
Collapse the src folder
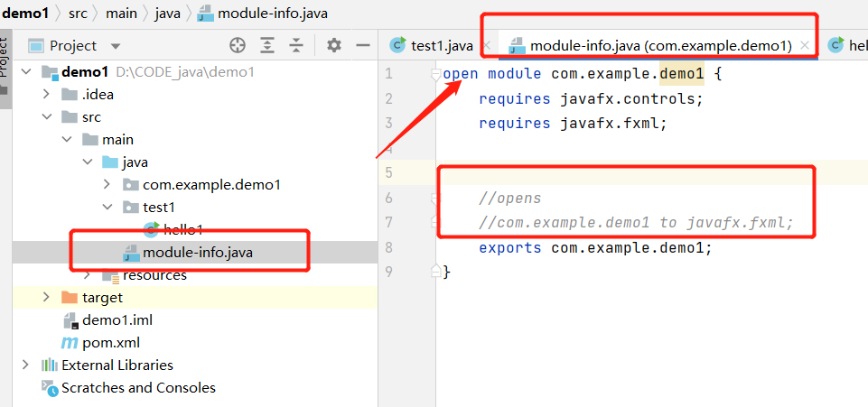(46, 116)
